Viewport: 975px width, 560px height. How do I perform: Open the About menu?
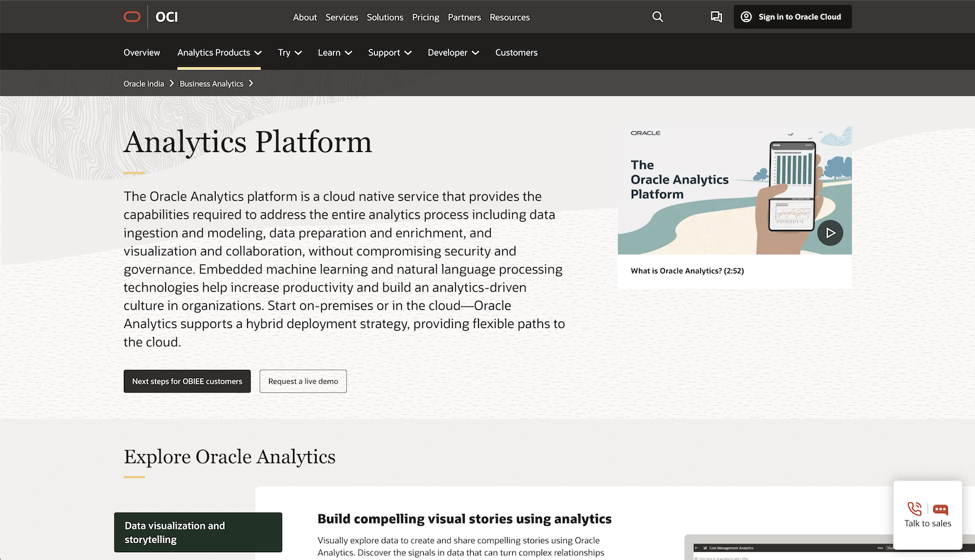tap(305, 18)
